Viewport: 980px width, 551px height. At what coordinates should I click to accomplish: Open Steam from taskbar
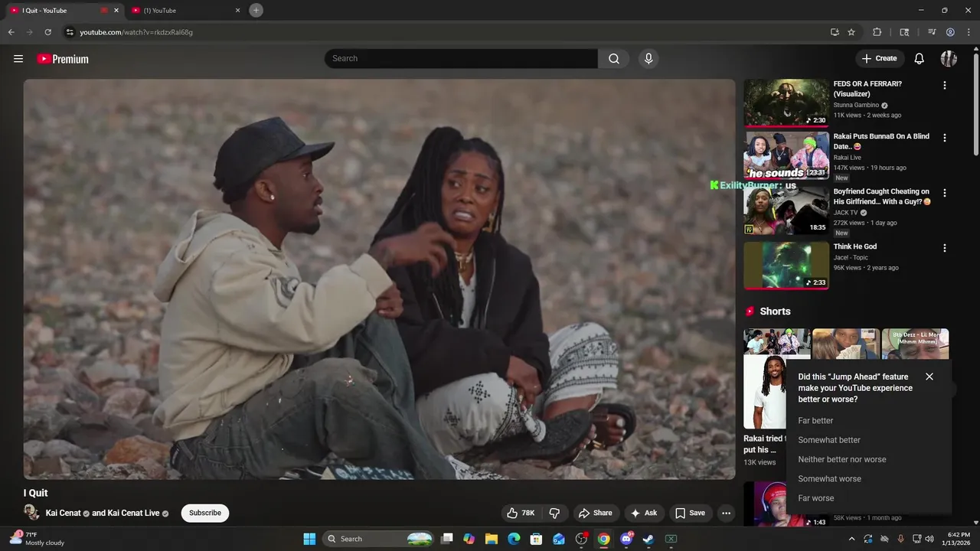click(648, 539)
